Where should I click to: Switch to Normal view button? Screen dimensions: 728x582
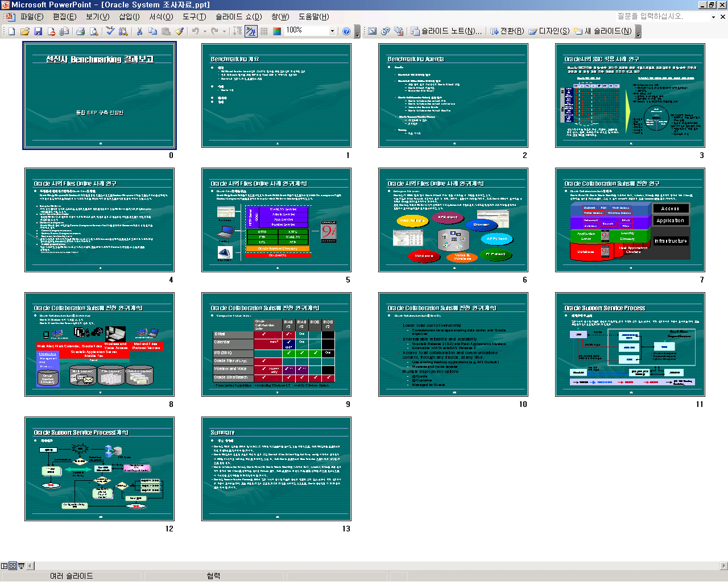point(5,566)
